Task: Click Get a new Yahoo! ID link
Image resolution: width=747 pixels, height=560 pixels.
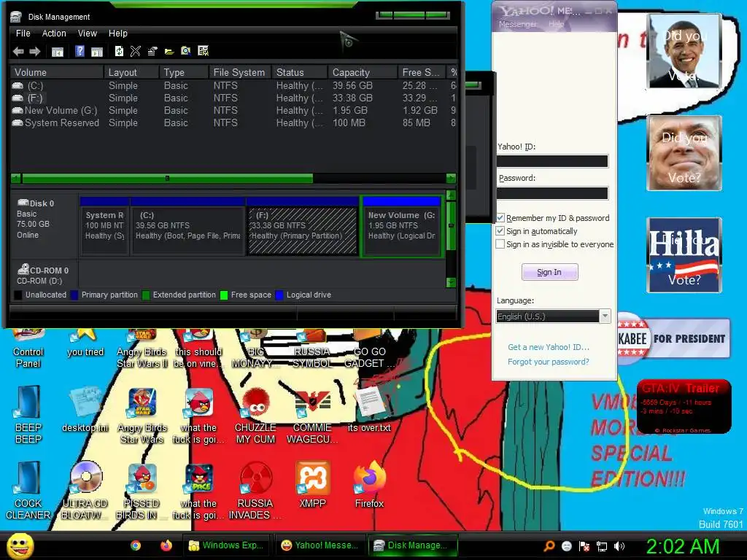Action: point(549,347)
